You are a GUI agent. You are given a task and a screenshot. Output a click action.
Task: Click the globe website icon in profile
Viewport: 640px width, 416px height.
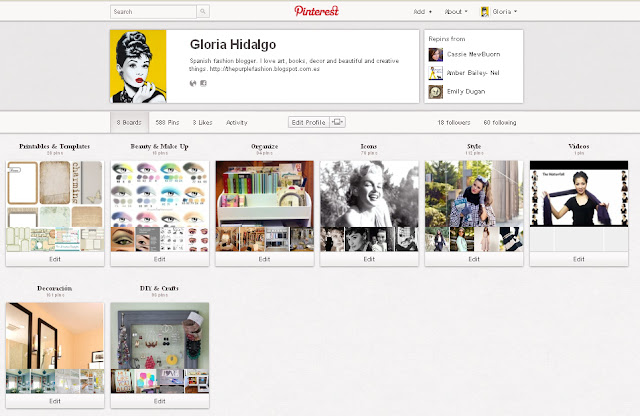tap(193, 83)
